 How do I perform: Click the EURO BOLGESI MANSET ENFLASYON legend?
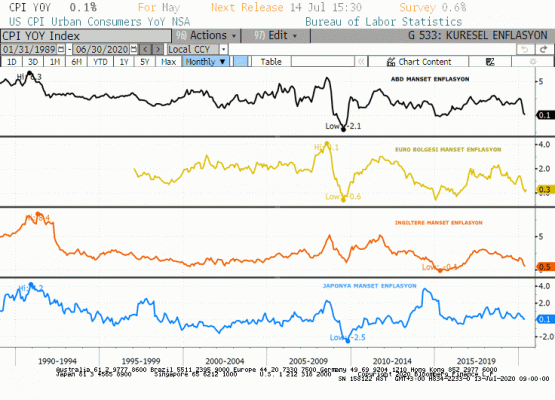(448, 150)
